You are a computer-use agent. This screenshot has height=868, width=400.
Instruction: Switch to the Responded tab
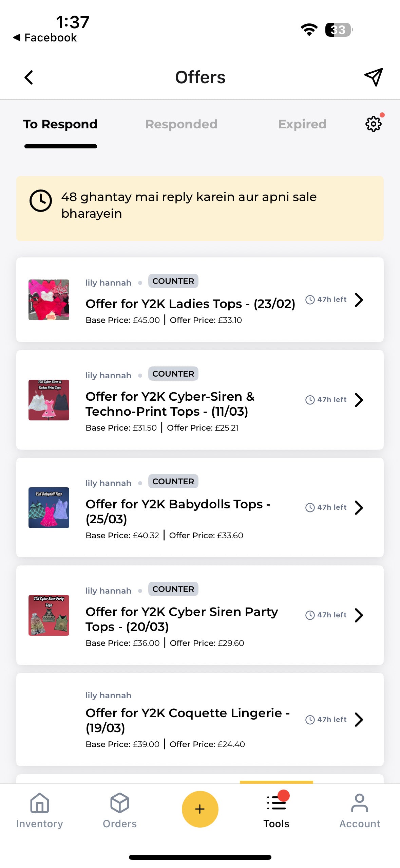(181, 124)
